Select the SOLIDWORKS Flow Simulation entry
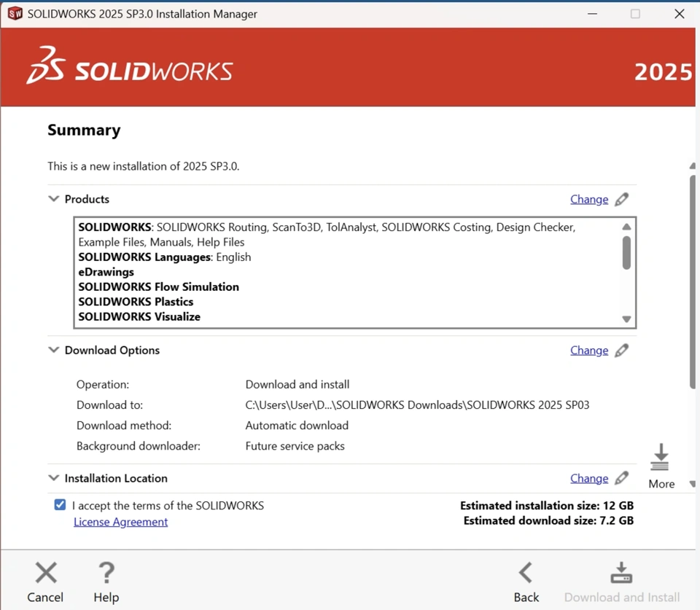The width and height of the screenshot is (700, 610). click(158, 287)
